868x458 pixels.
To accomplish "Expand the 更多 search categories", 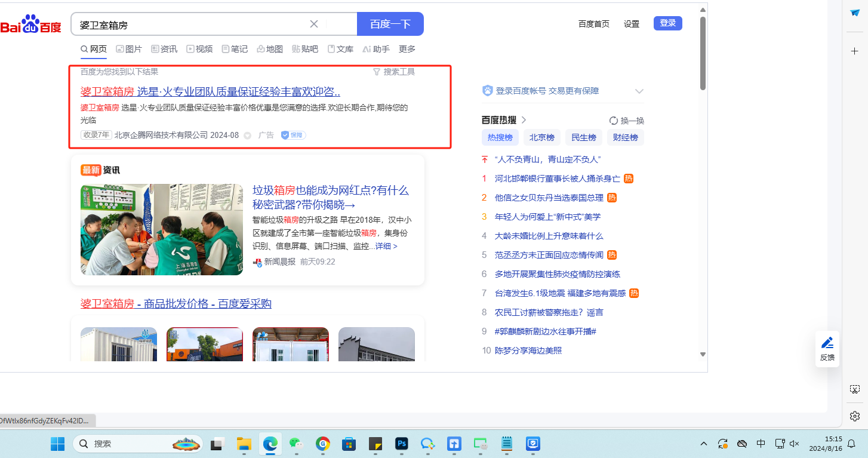I will point(407,49).
